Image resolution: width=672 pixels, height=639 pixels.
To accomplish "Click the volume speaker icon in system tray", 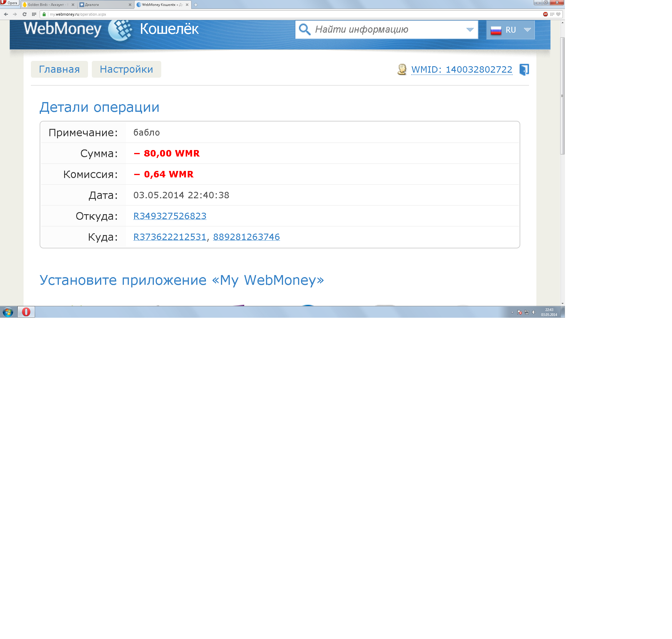I will (534, 312).
